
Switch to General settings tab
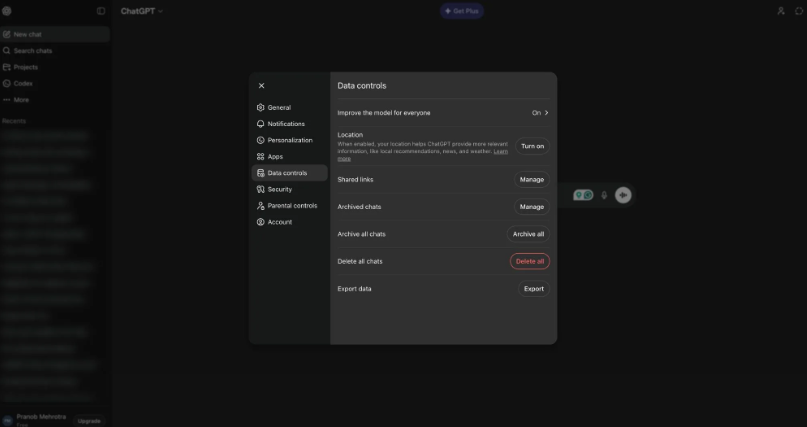click(x=279, y=107)
